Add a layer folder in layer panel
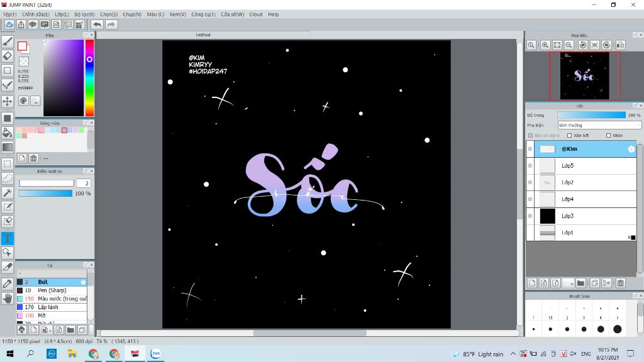 (x=580, y=283)
